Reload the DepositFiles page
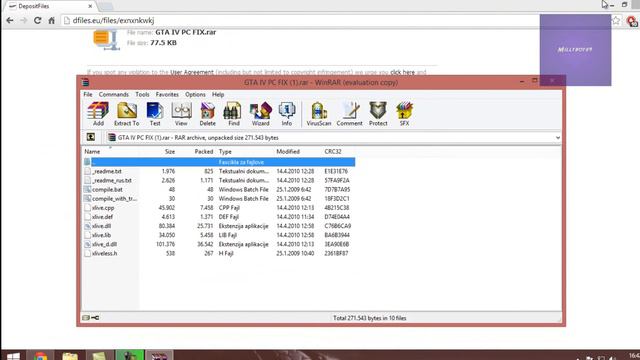Image resolution: width=640 pixels, height=360 pixels. click(38, 20)
